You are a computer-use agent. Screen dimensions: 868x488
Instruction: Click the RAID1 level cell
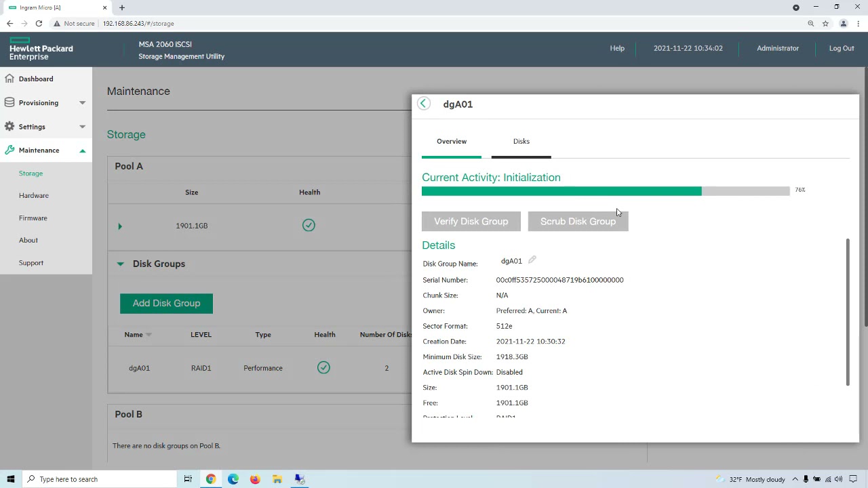click(x=201, y=368)
